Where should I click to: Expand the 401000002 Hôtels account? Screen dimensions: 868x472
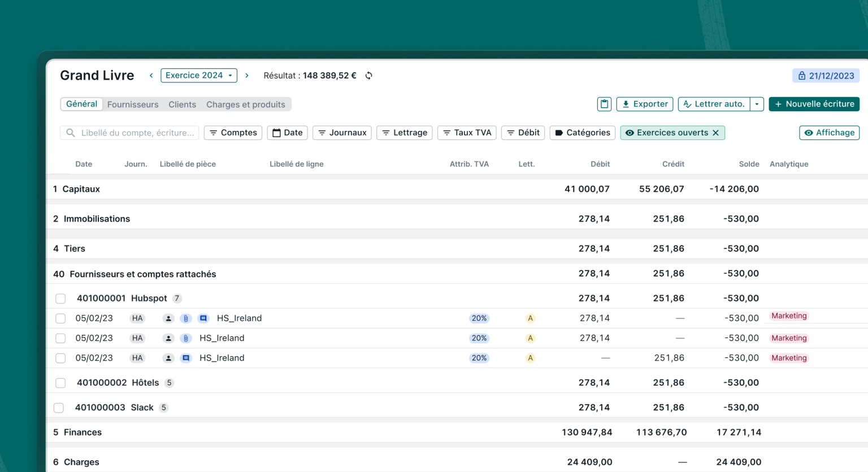click(x=457, y=383)
